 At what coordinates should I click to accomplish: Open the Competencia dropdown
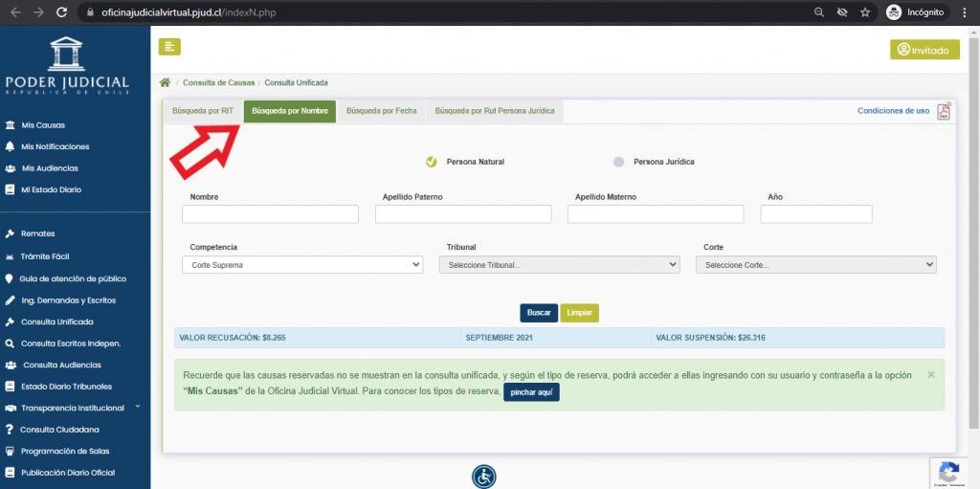pyautogui.click(x=302, y=264)
